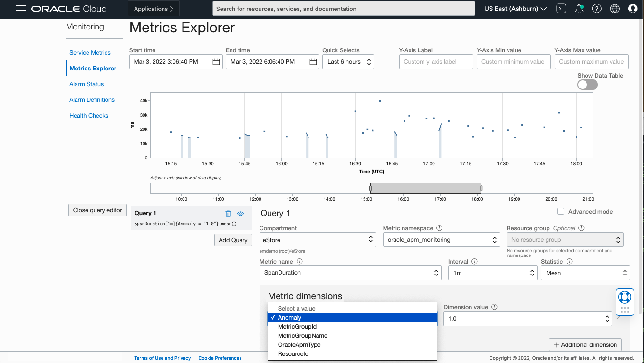Open the Metric namespace dropdown
The width and height of the screenshot is (644, 363).
tap(441, 239)
